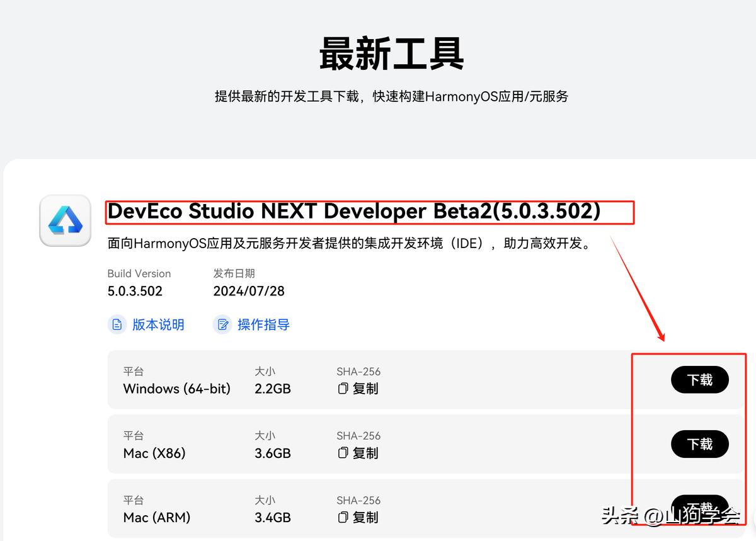Click the 3.6GB size value

273,453
